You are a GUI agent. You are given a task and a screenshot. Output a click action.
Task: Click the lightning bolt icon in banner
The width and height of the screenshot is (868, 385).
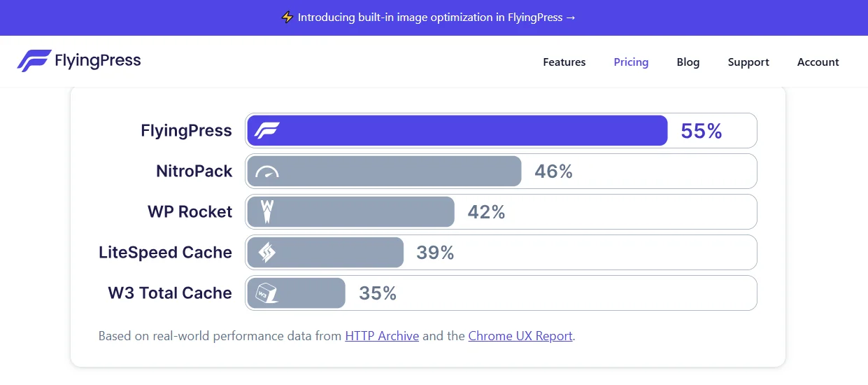point(287,17)
